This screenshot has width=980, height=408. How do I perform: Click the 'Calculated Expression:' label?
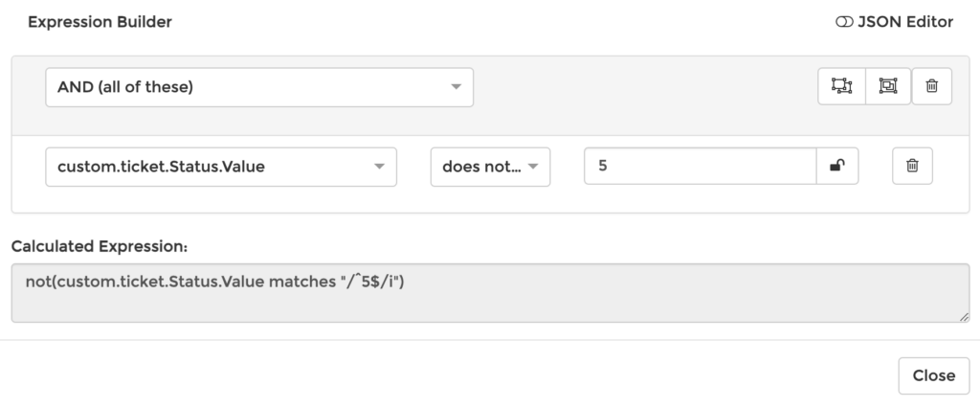pos(100,246)
